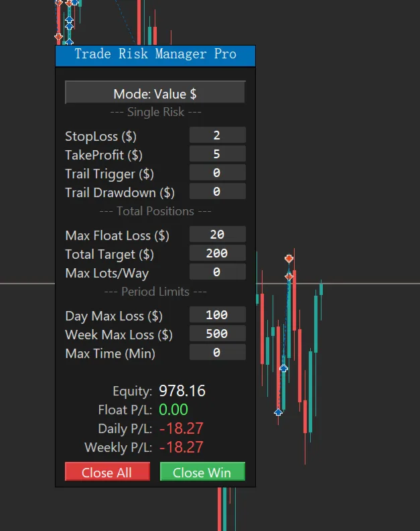Click the Total Positions section header
420x531 pixels.
pos(155,211)
